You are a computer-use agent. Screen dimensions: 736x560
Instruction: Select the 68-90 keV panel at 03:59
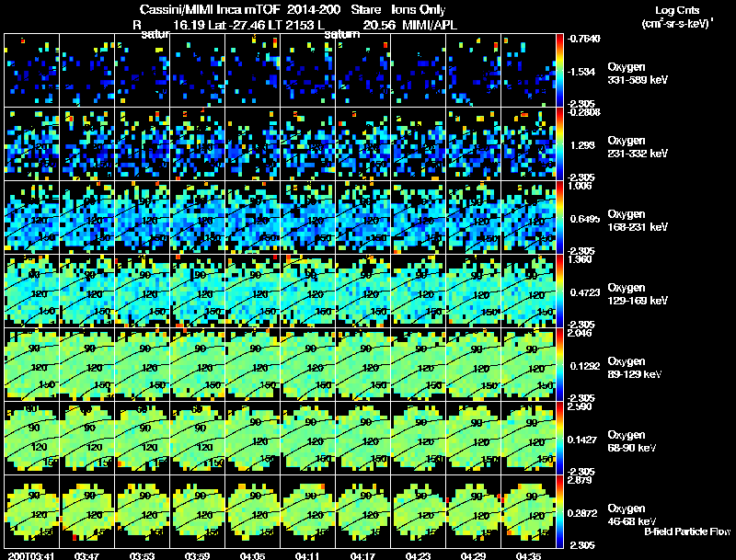[x=198, y=438]
